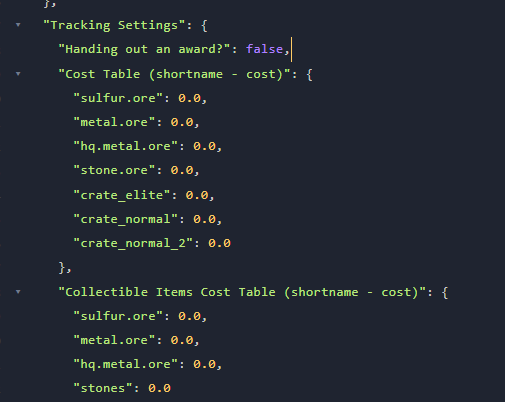The width and height of the screenshot is (505, 402).
Task: Click the "Cost Table (shortname - cost)" key
Action: point(174,74)
